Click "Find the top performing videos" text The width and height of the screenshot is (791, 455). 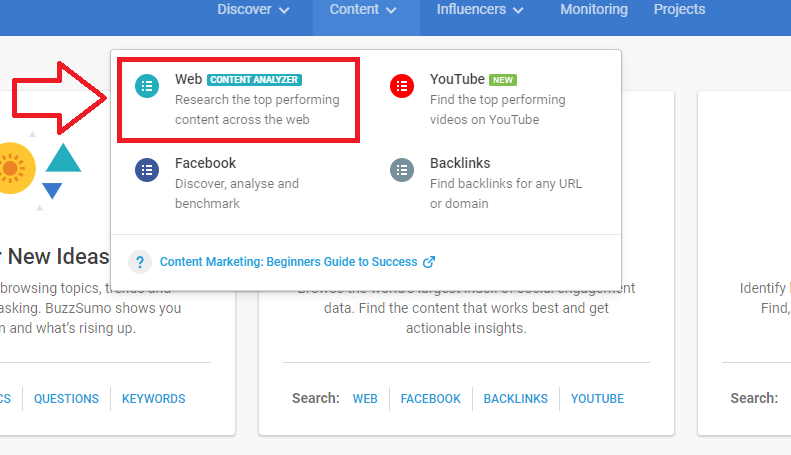(497, 109)
